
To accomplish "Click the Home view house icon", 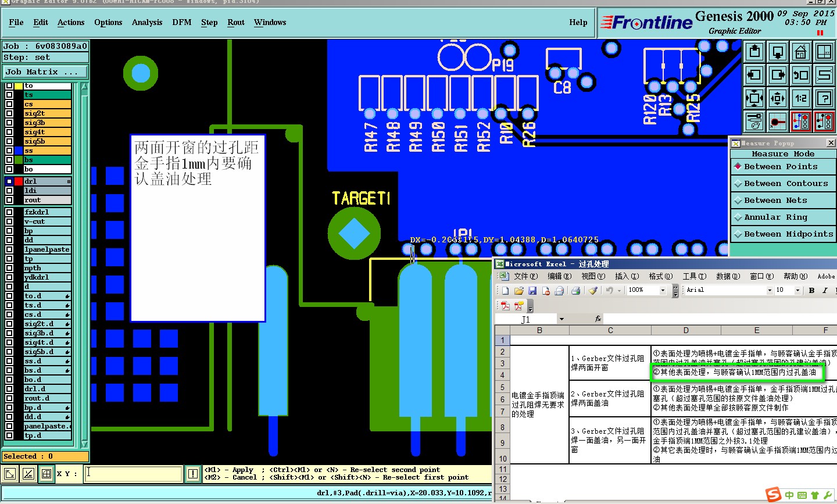I will [x=801, y=52].
